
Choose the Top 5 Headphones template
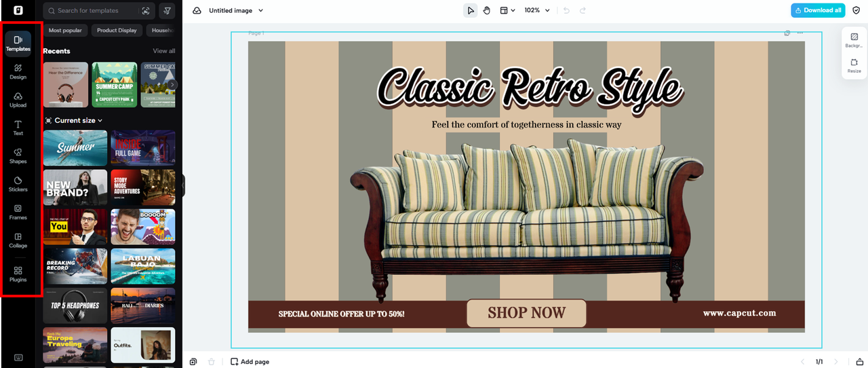75,306
